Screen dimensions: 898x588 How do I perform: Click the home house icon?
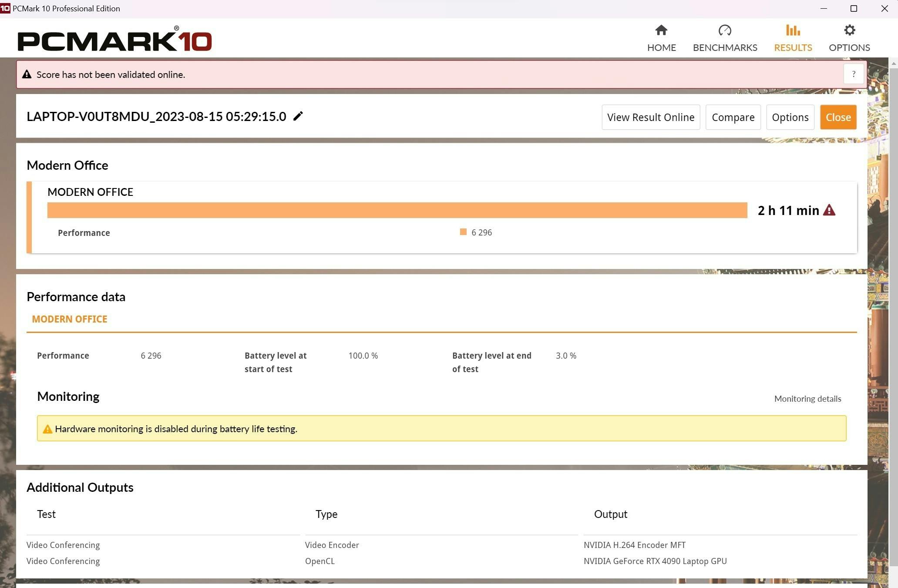[x=661, y=30]
